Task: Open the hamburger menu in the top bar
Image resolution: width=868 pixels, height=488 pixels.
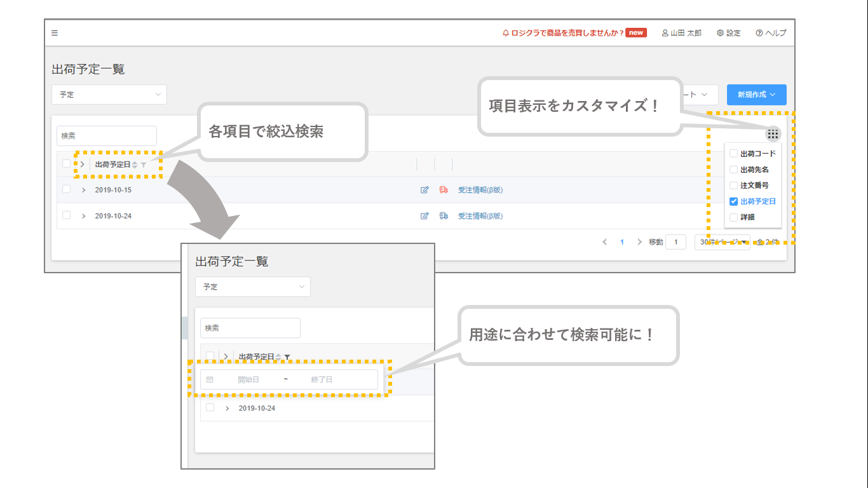Action: coord(55,32)
